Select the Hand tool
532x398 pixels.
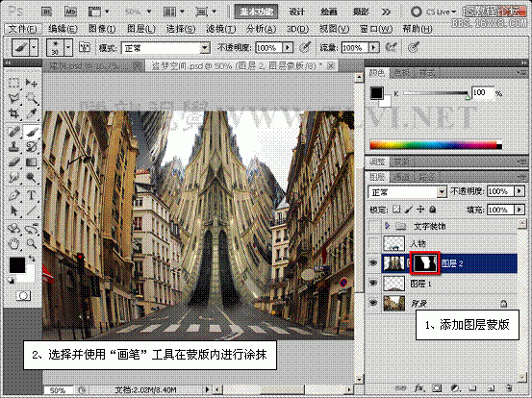[x=13, y=243]
